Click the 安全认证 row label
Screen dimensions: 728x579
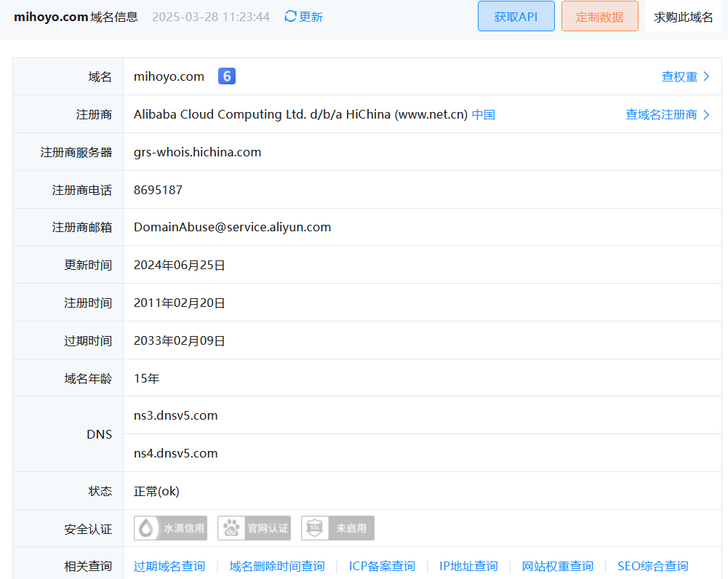(x=88, y=529)
